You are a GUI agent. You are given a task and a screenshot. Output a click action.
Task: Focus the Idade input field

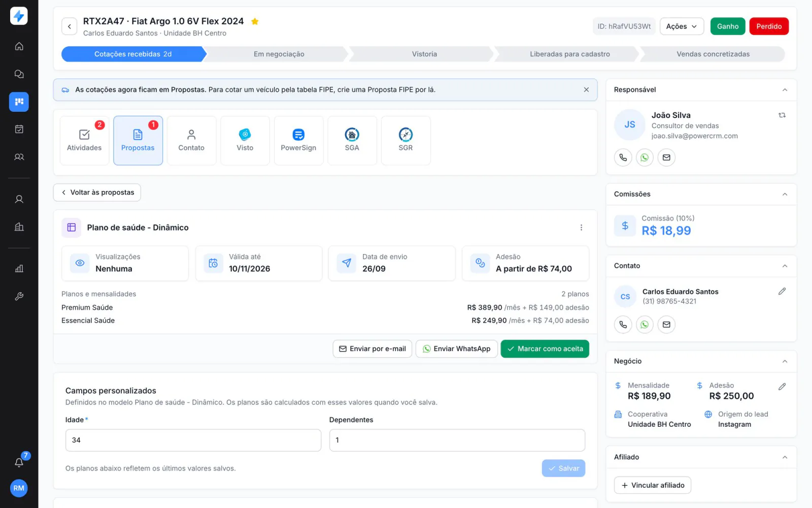click(x=193, y=440)
